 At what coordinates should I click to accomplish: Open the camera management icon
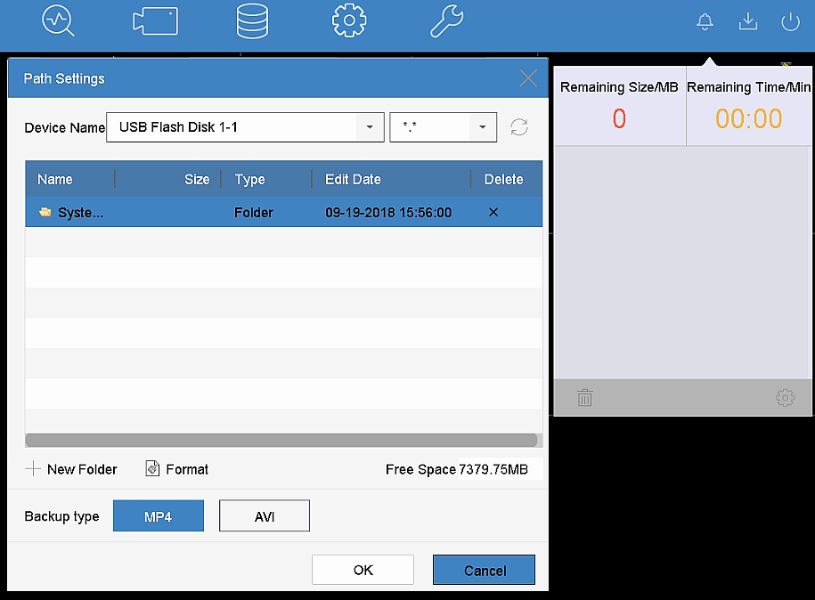(x=155, y=21)
